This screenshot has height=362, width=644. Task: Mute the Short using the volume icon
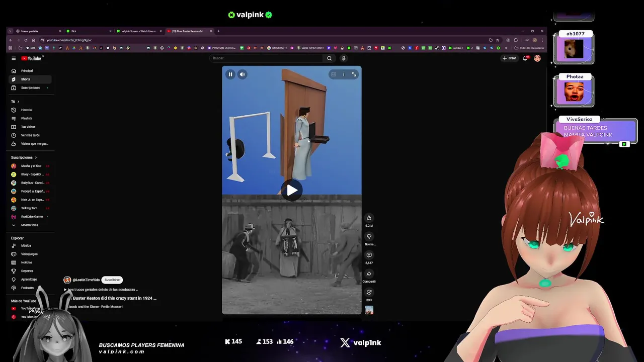(242, 74)
